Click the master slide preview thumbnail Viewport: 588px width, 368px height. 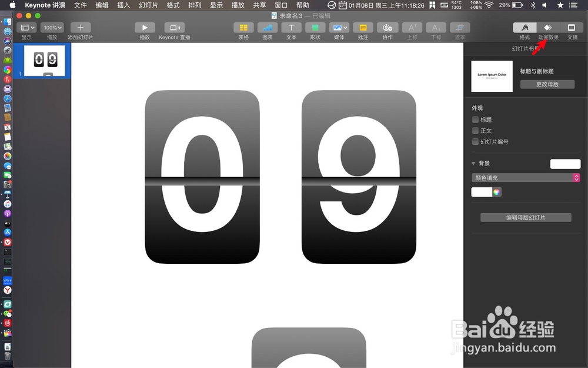point(492,76)
